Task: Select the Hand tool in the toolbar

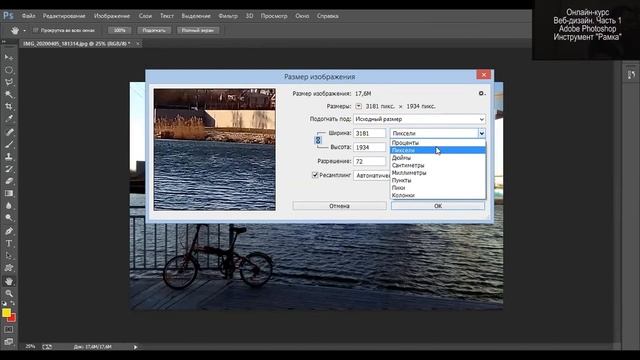Action: coord(9,281)
